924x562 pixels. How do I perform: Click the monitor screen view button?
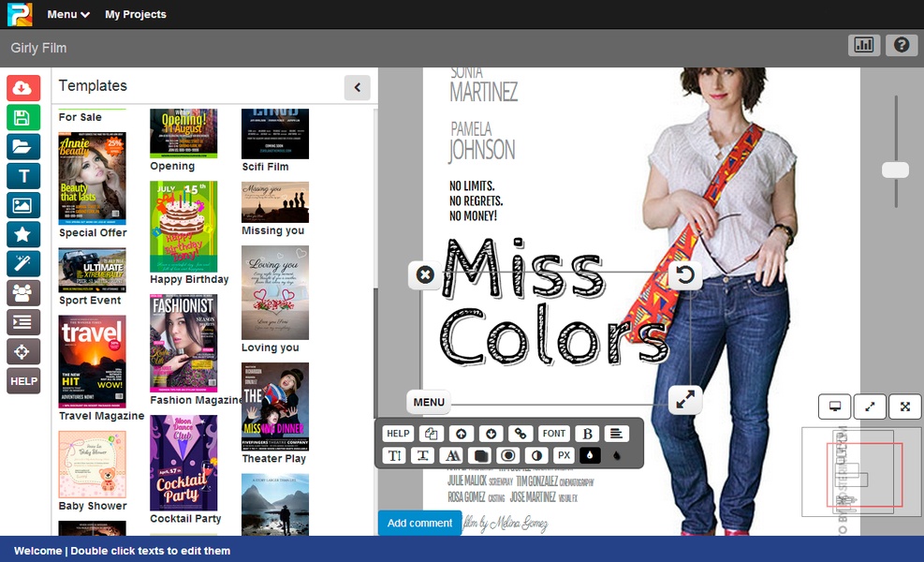point(834,407)
